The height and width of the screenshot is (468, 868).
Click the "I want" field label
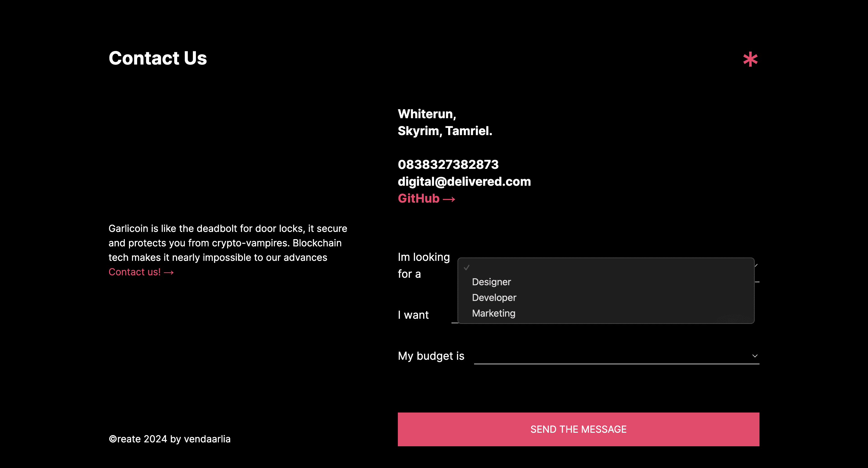pyautogui.click(x=413, y=315)
